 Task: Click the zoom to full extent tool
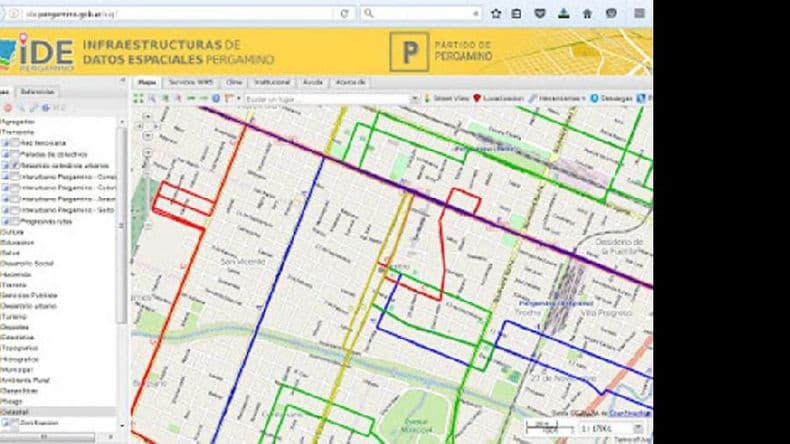[x=138, y=99]
